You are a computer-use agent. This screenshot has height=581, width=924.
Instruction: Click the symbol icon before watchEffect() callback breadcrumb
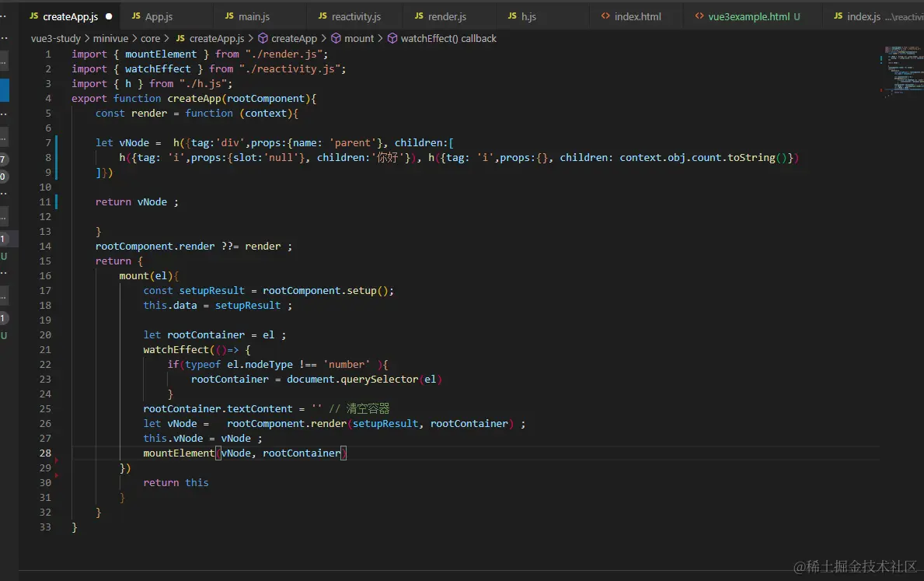pyautogui.click(x=392, y=38)
